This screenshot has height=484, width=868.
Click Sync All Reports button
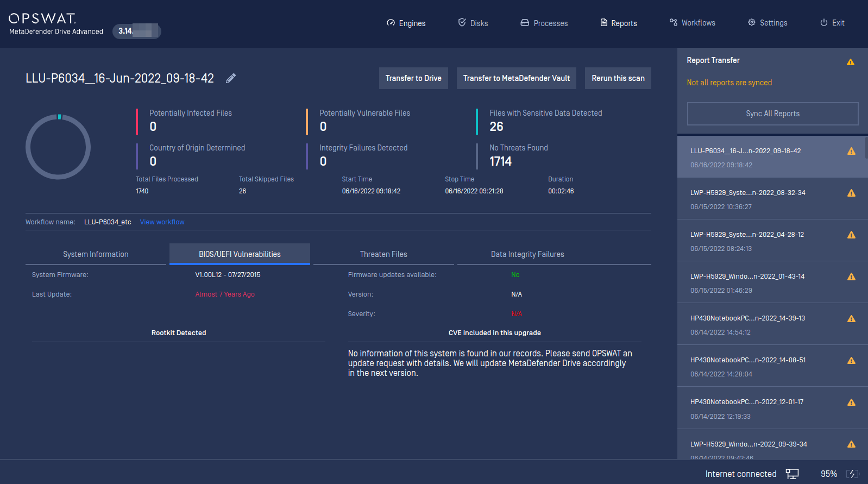coord(772,114)
